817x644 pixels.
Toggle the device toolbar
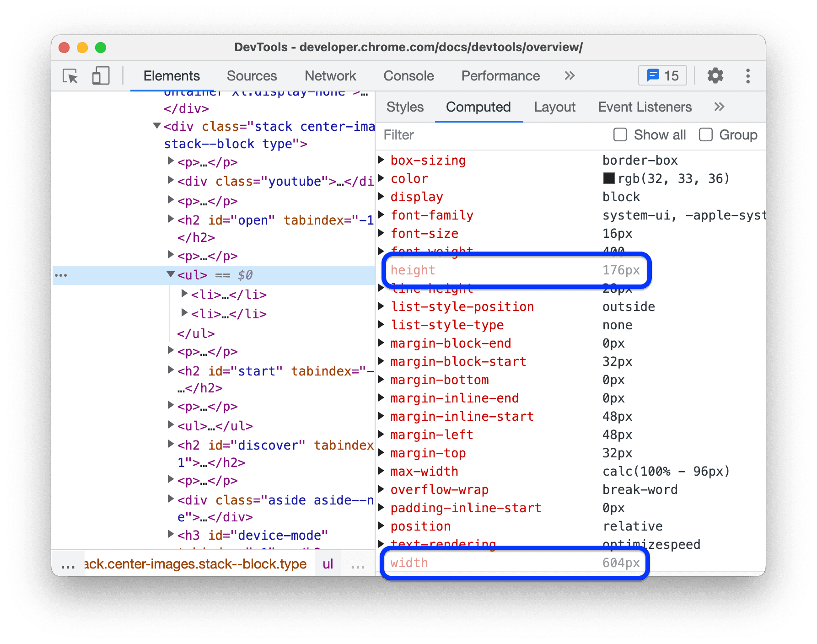[x=100, y=76]
